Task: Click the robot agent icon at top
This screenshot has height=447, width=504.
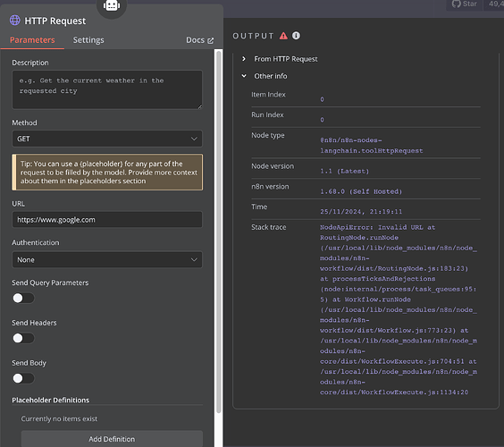Action: [112, 5]
